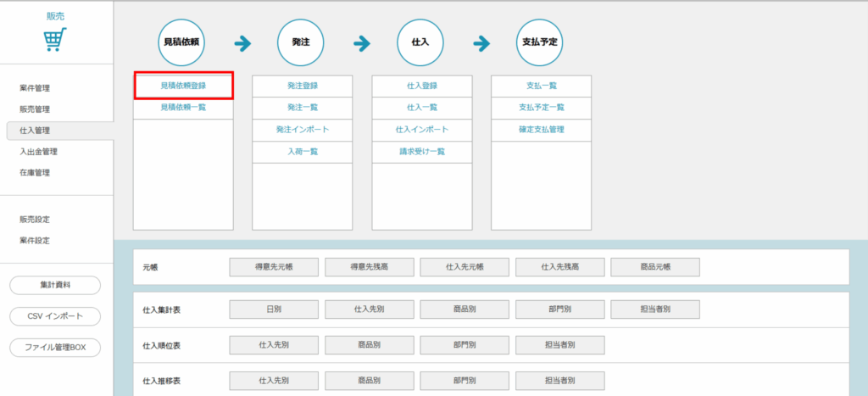Viewport: 868px width, 396px height.
Task: Click the 発注 workflow circle
Action: pos(301,42)
